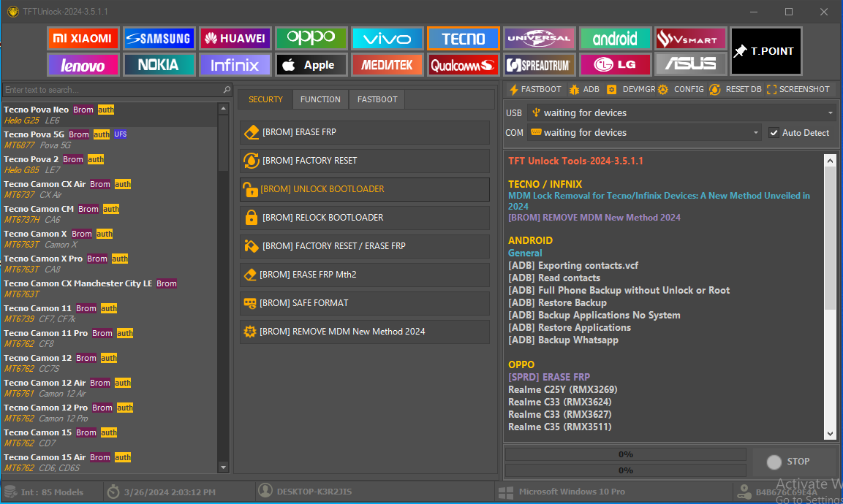Select Tecno Camon 15 Air model
The width and height of the screenshot is (843, 504).
pos(110,462)
